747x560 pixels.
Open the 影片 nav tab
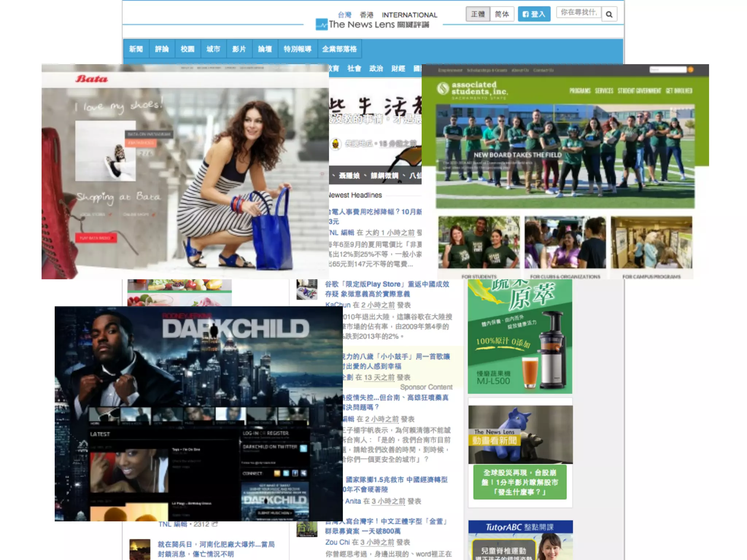click(239, 49)
